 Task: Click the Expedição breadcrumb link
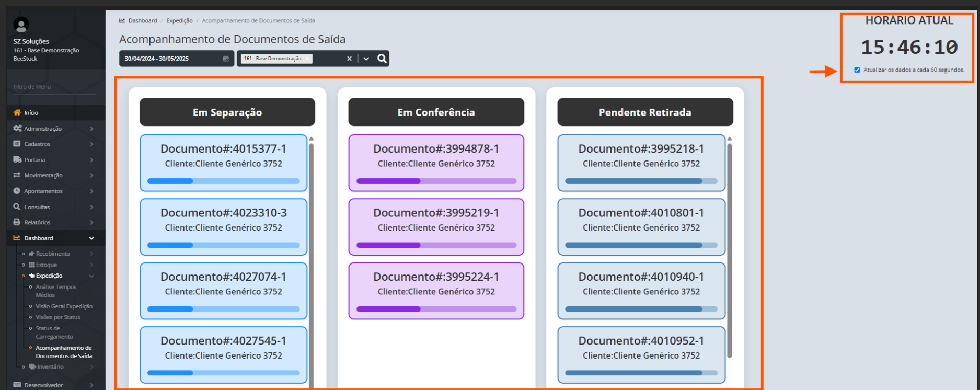tap(179, 21)
